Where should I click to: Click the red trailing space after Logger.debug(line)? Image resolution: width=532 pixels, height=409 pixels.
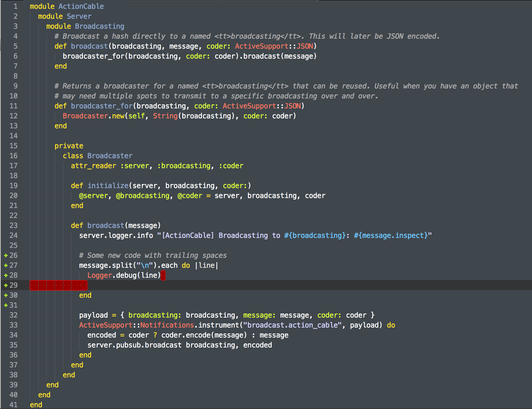pyautogui.click(x=163, y=275)
